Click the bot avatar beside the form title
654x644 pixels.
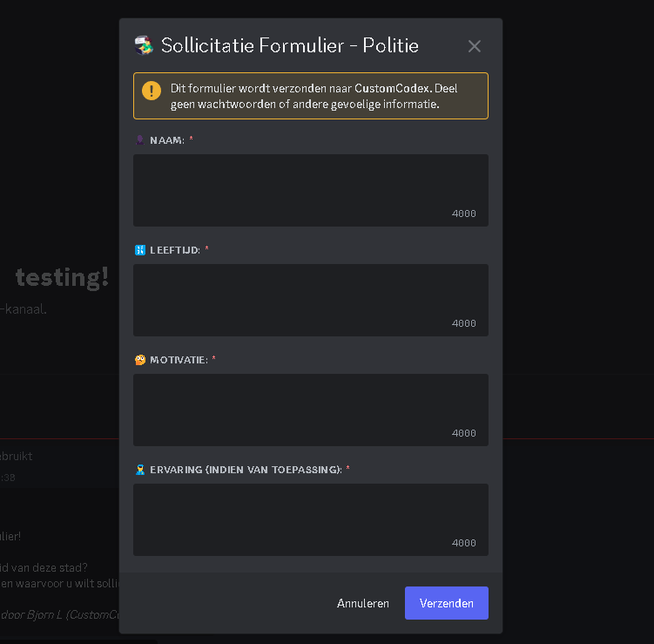[x=144, y=45]
